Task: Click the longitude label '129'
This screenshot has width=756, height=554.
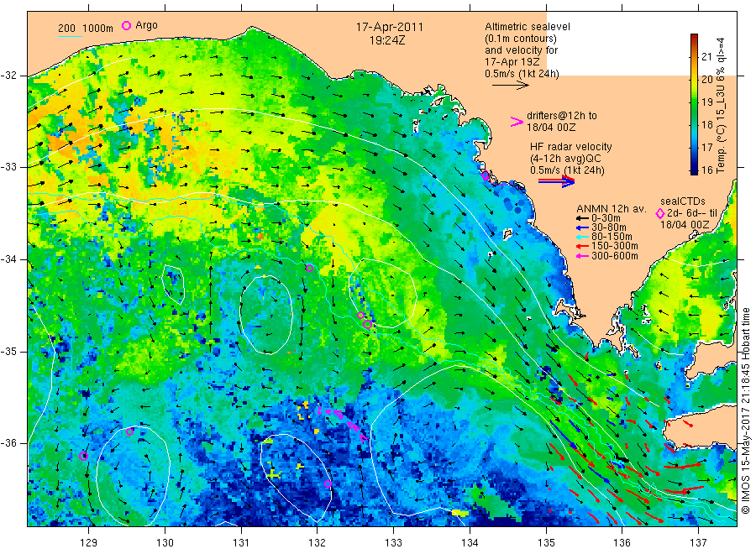Action: [88, 543]
